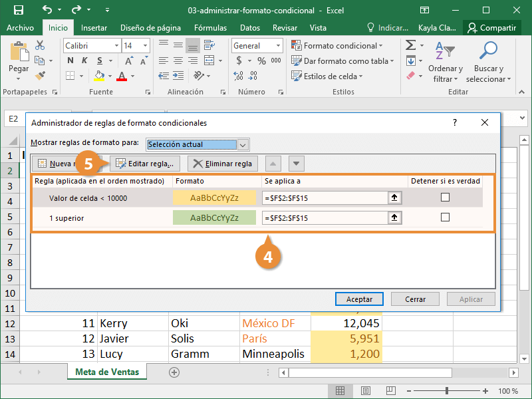The width and height of the screenshot is (532, 399).
Task: Check Detener si es verdad for 1 superior rule
Action: [445, 217]
